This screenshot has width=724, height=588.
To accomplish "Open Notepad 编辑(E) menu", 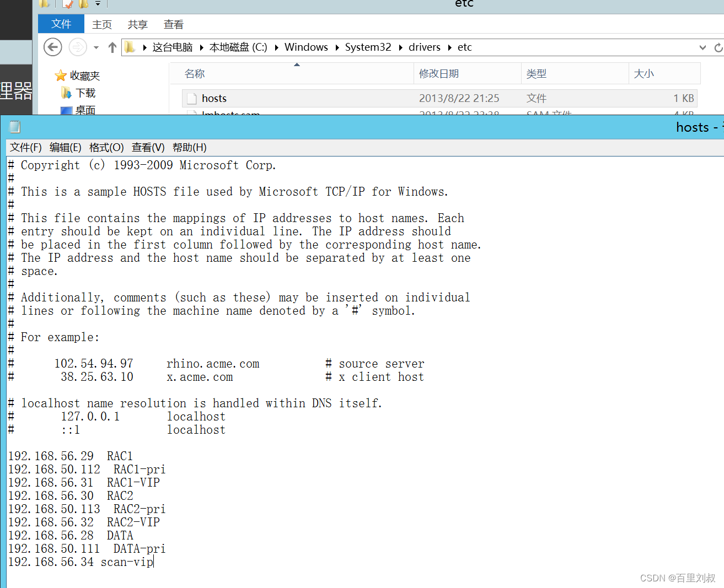I will 66,147.
